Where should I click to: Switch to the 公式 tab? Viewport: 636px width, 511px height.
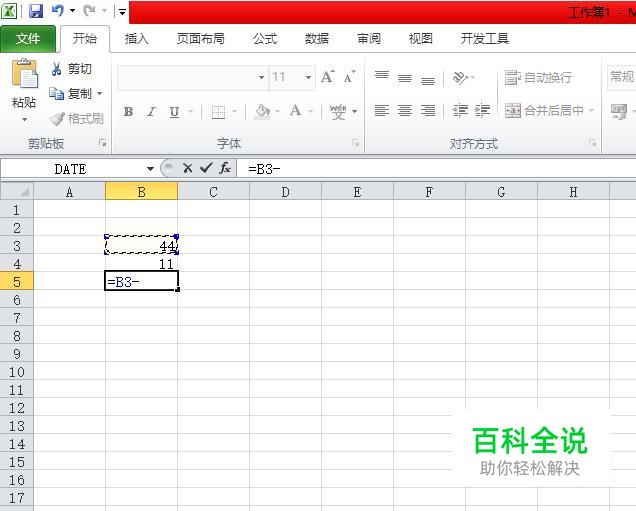[265, 39]
